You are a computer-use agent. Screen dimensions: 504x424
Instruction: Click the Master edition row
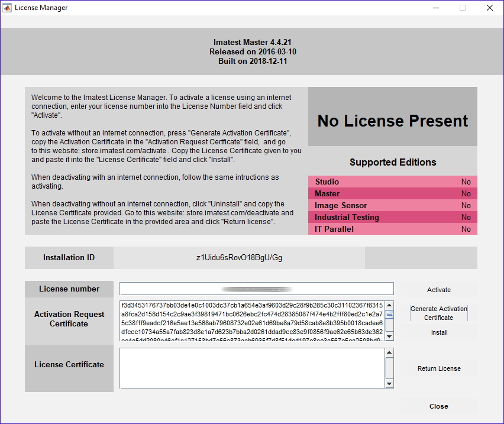pyautogui.click(x=392, y=194)
